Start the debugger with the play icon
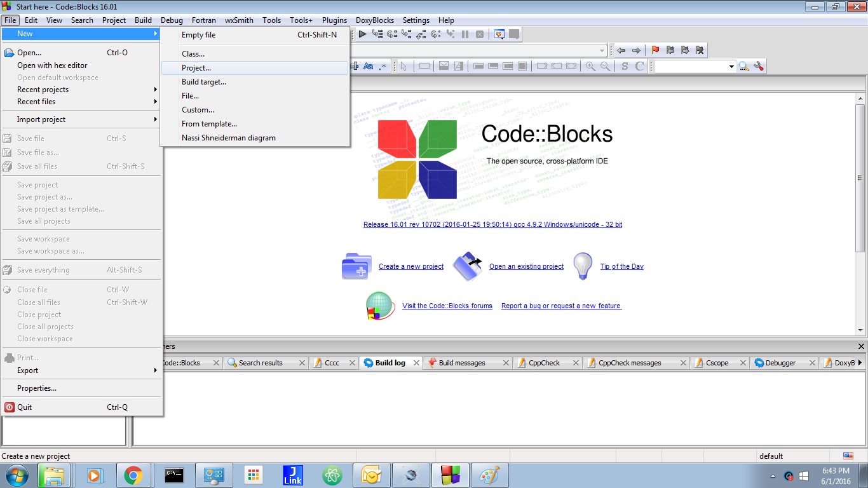The width and height of the screenshot is (868, 488). coord(362,34)
